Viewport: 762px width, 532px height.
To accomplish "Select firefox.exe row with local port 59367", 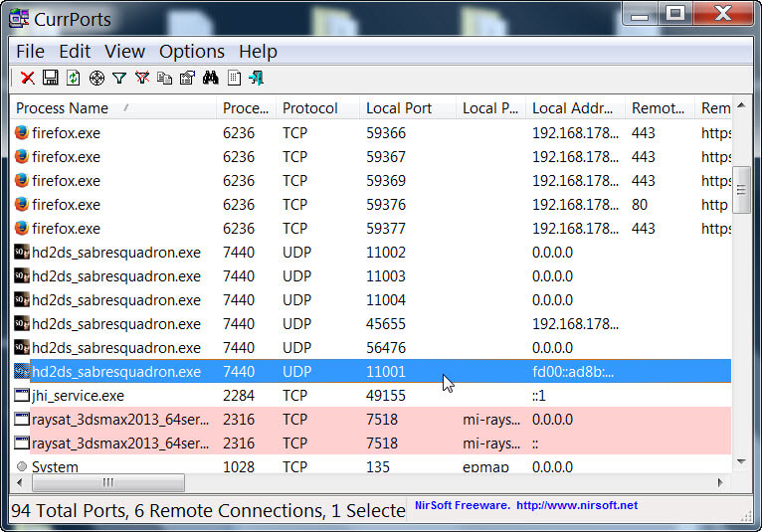I will pos(371,157).
